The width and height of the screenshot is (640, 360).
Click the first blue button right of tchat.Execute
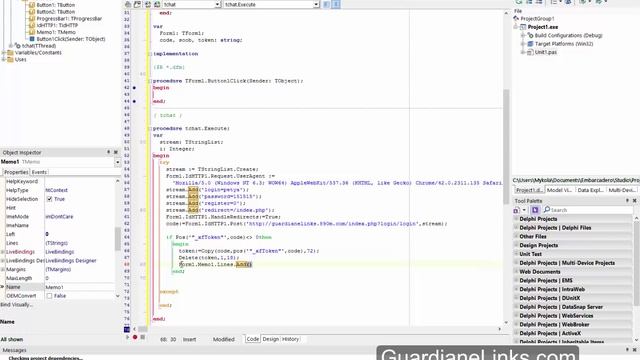327,4
